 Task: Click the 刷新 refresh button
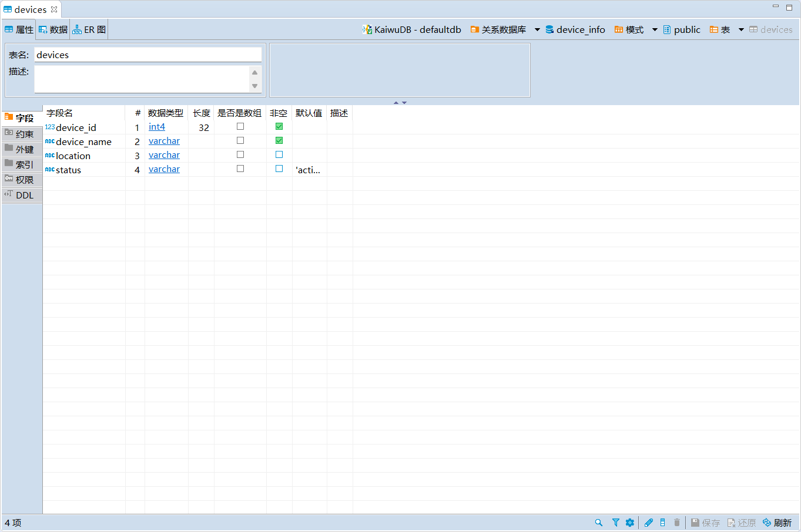click(777, 523)
